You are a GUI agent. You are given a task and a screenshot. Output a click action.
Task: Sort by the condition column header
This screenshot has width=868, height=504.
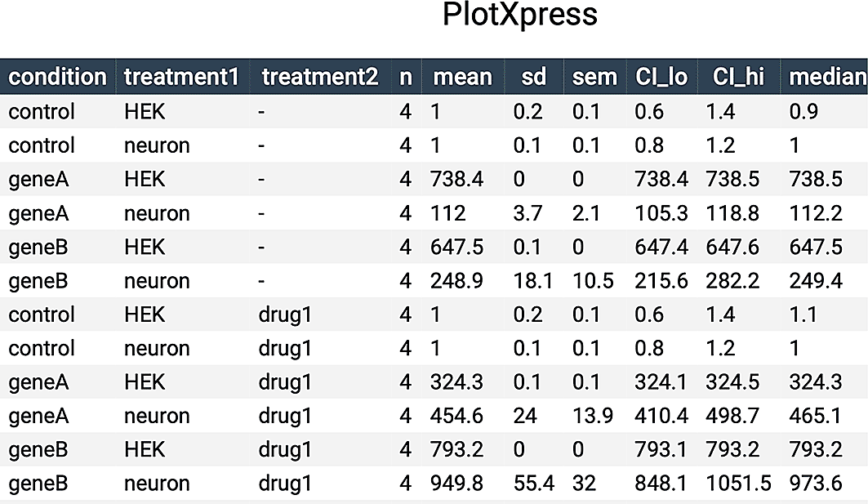coord(58,77)
